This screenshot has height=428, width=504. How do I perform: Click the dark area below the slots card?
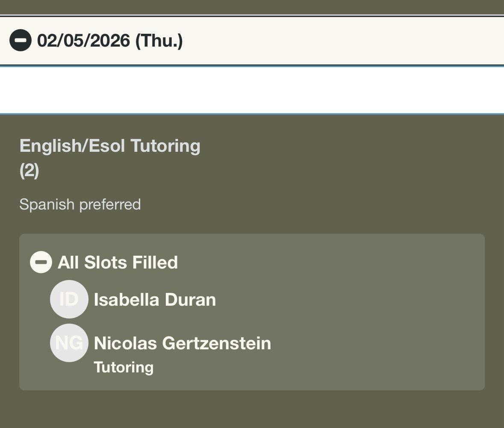click(x=252, y=410)
